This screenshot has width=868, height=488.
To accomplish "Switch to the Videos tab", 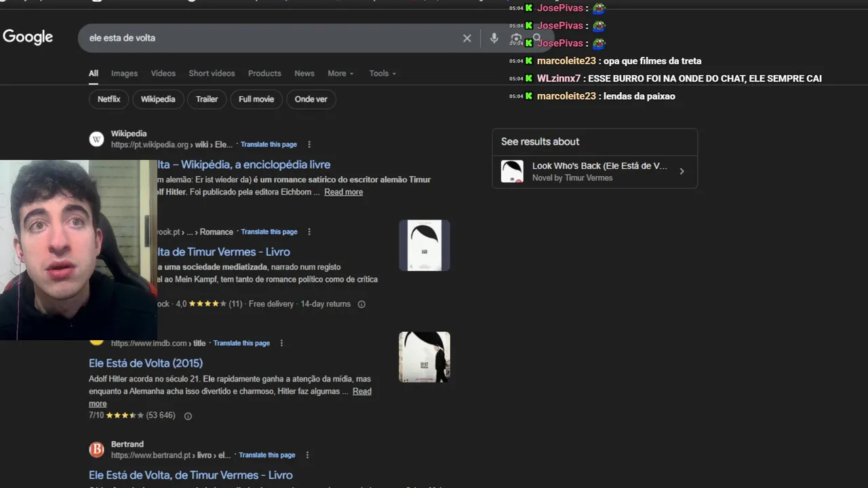I will [163, 73].
